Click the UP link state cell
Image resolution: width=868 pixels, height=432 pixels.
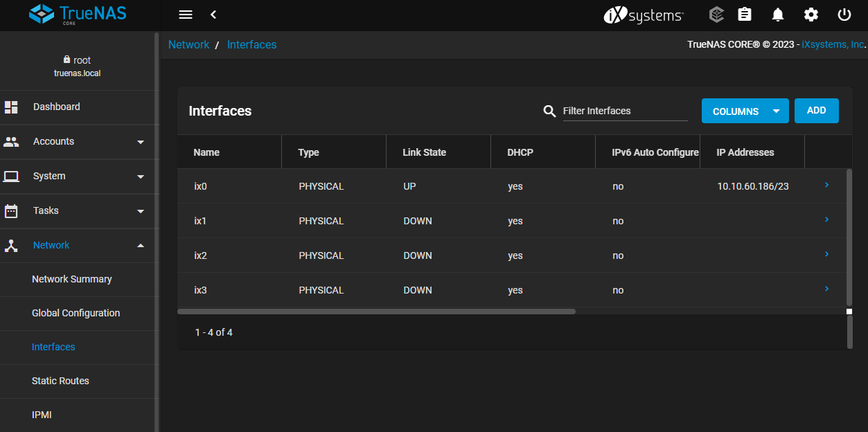pyautogui.click(x=409, y=186)
